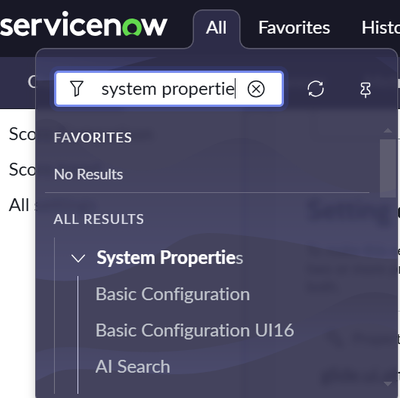The width and height of the screenshot is (400, 398).
Task: Collapse the System Properties chevron
Action: click(x=78, y=258)
